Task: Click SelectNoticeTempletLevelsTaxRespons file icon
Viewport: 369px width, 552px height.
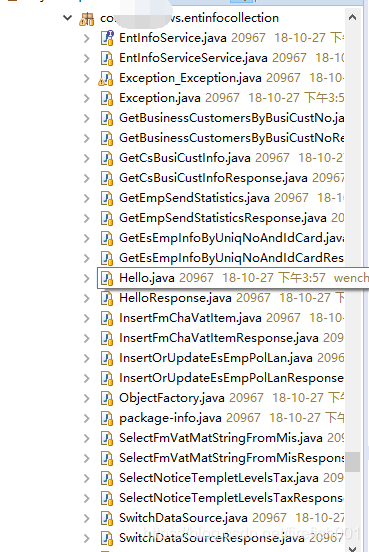Action: 107,499
